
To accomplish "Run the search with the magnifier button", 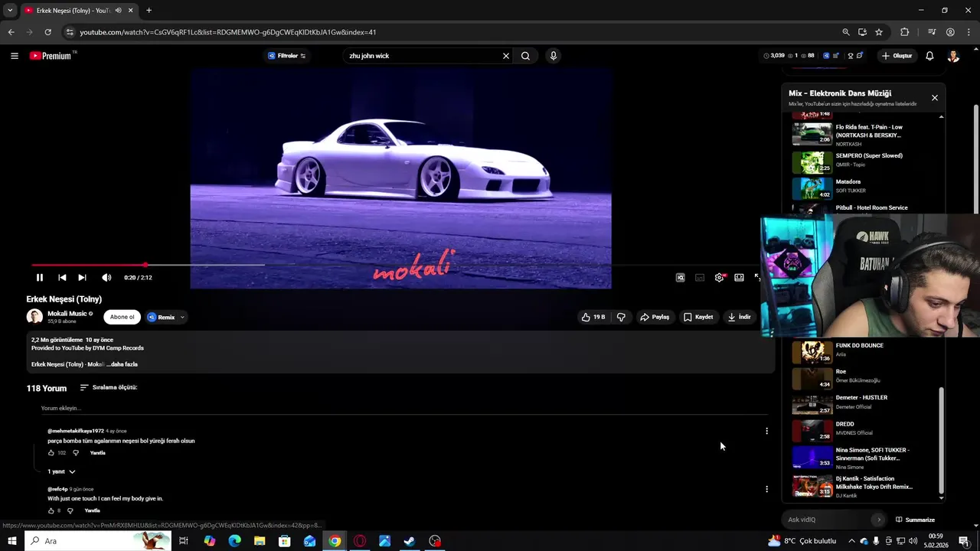I will coord(525,56).
